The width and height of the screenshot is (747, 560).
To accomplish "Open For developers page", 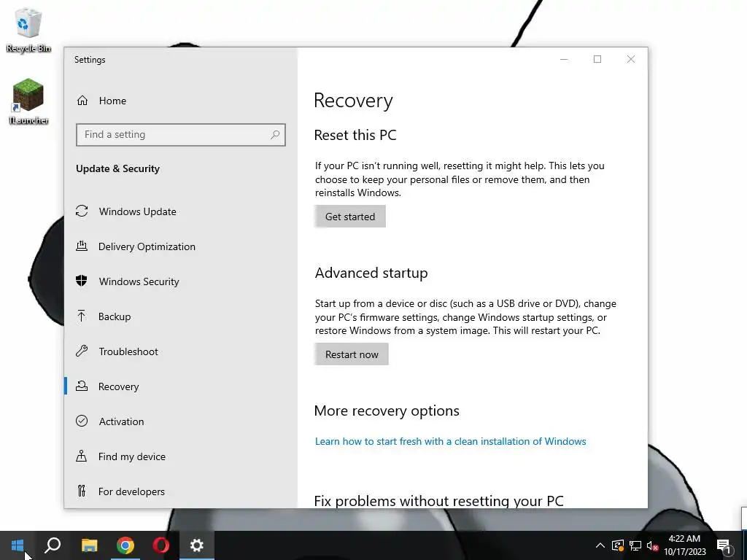I will (131, 491).
